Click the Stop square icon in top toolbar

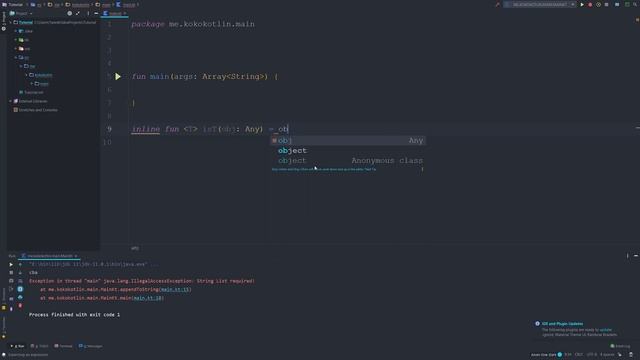pos(607,4)
